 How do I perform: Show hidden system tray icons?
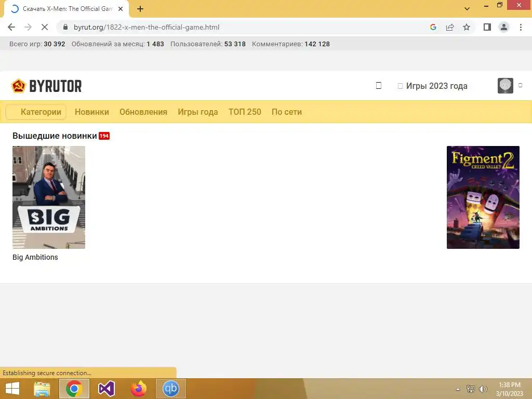tap(458, 389)
